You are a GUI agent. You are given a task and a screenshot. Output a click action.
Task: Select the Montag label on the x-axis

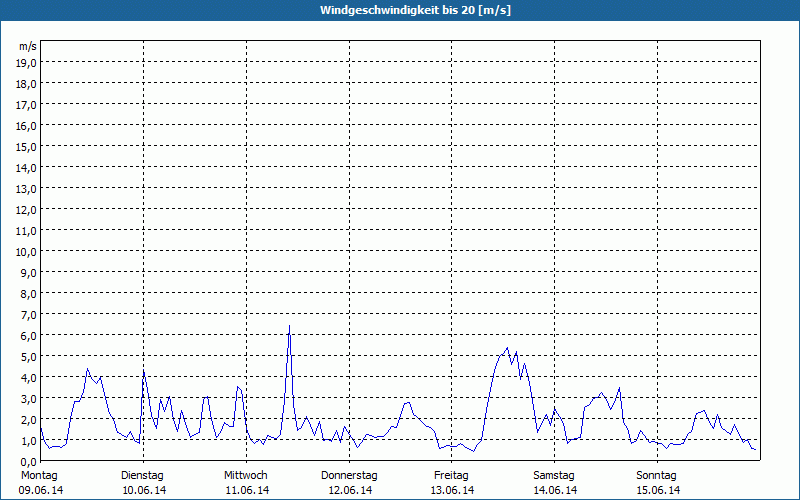click(39, 475)
